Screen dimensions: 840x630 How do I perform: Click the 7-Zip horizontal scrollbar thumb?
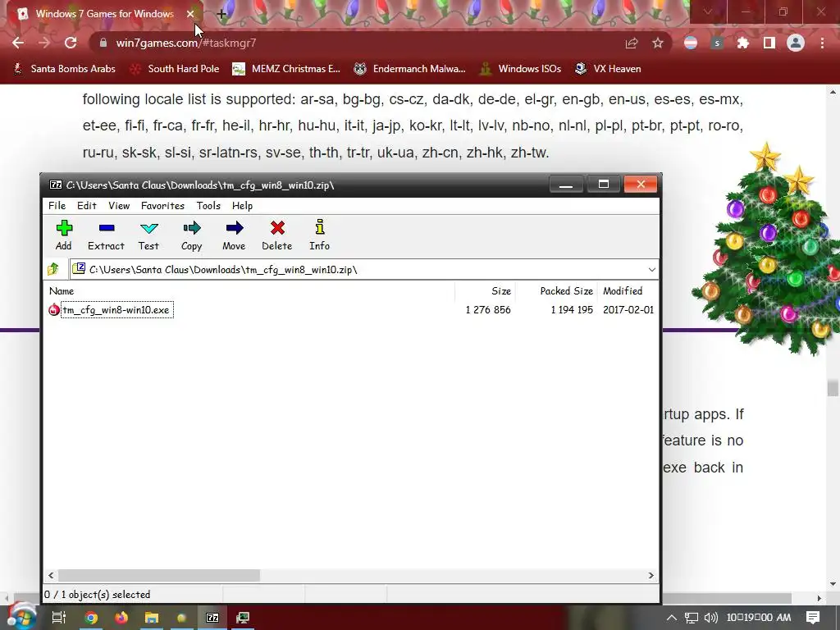pos(159,575)
